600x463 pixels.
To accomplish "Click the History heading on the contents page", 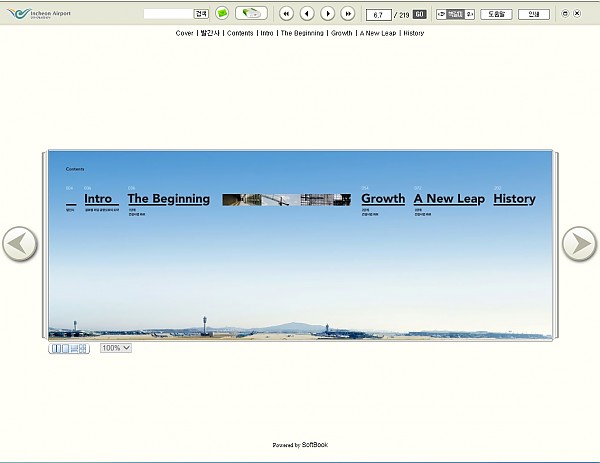I will (x=515, y=199).
